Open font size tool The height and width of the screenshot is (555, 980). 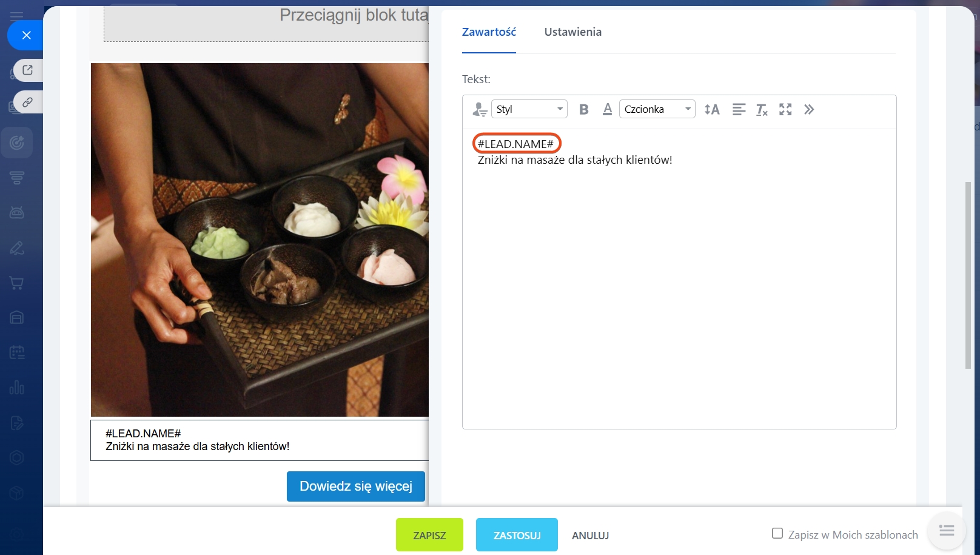[712, 109]
